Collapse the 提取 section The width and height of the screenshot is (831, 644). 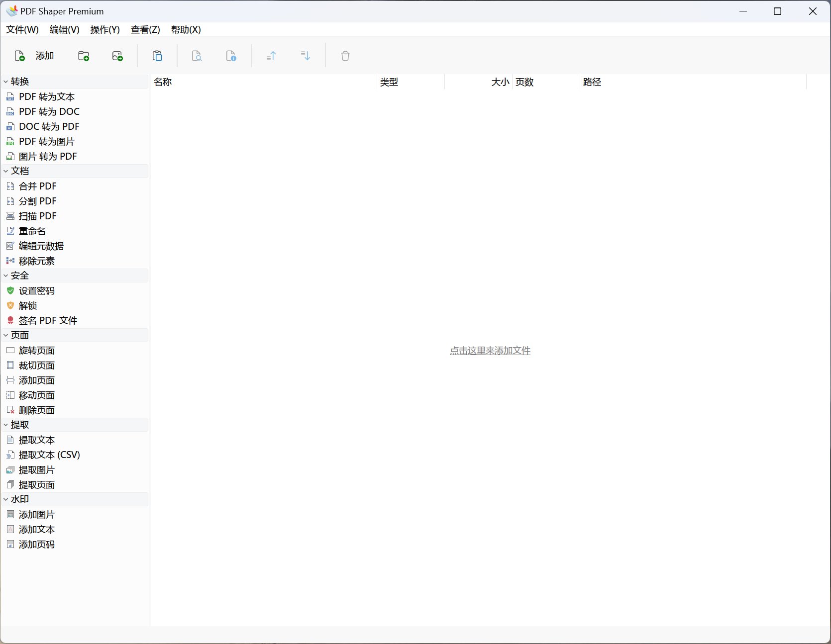click(x=6, y=425)
